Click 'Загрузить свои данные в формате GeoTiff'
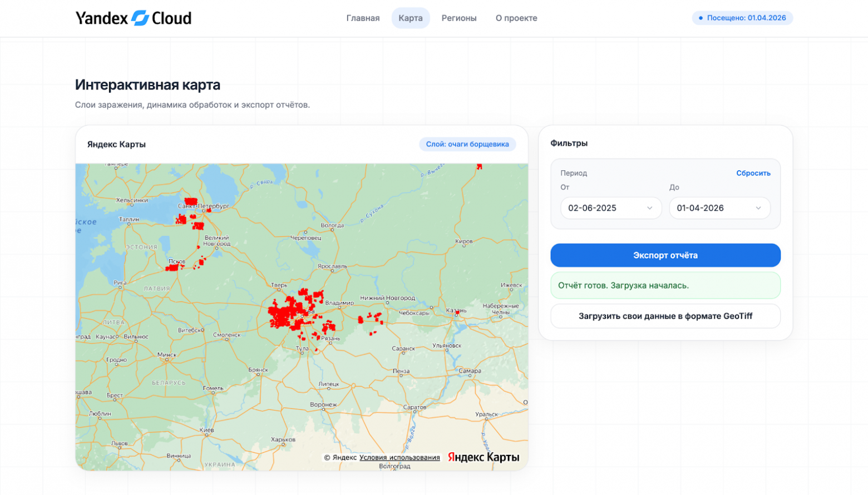Screen dimensions: 868x495 [x=665, y=316]
